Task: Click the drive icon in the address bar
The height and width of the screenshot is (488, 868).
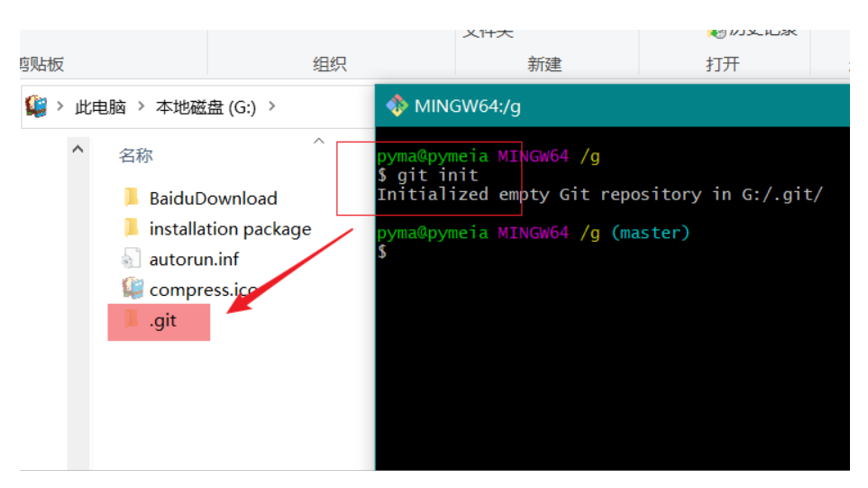Action: click(37, 106)
